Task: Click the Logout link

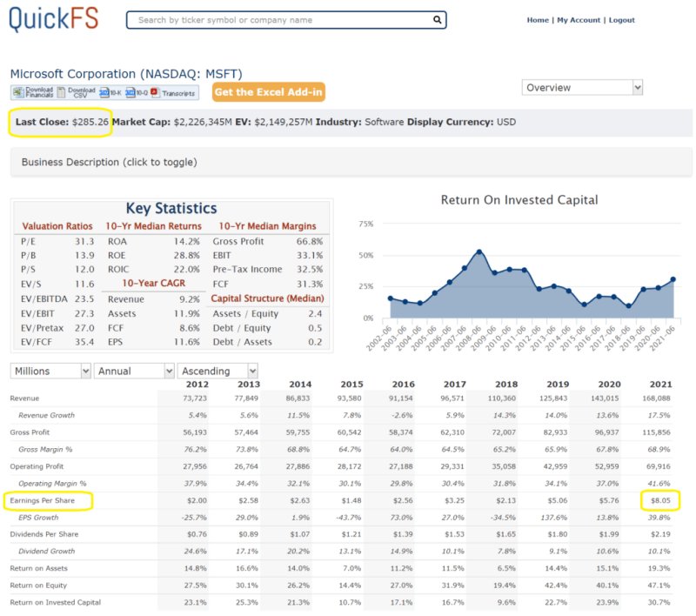Action: [x=621, y=20]
